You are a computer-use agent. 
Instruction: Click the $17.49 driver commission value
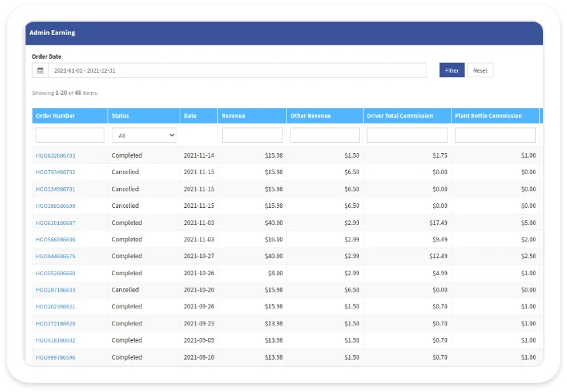pyautogui.click(x=439, y=223)
